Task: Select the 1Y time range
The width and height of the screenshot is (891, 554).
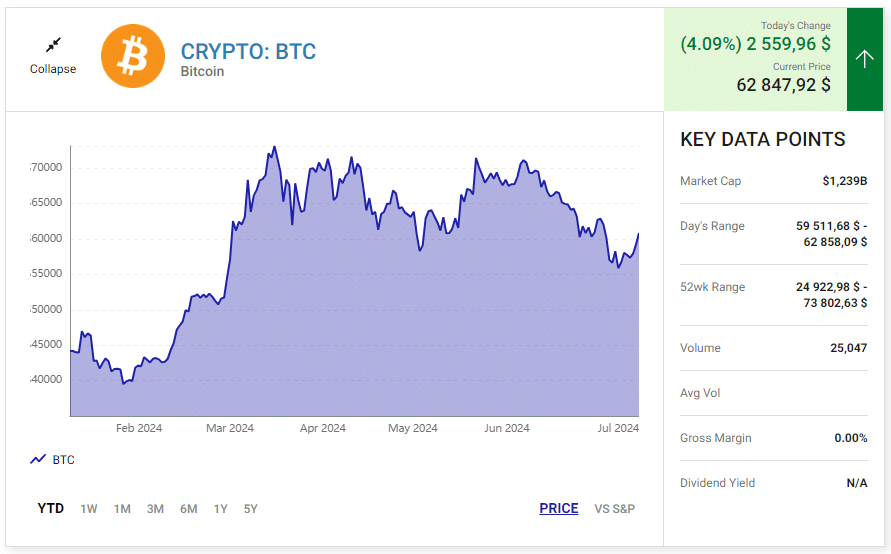Action: 220,509
